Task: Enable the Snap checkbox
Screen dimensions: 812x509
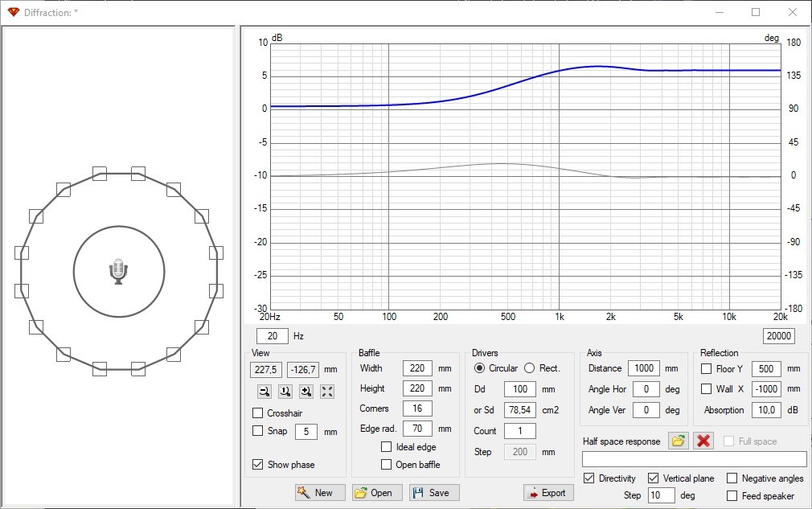Action: click(x=257, y=431)
